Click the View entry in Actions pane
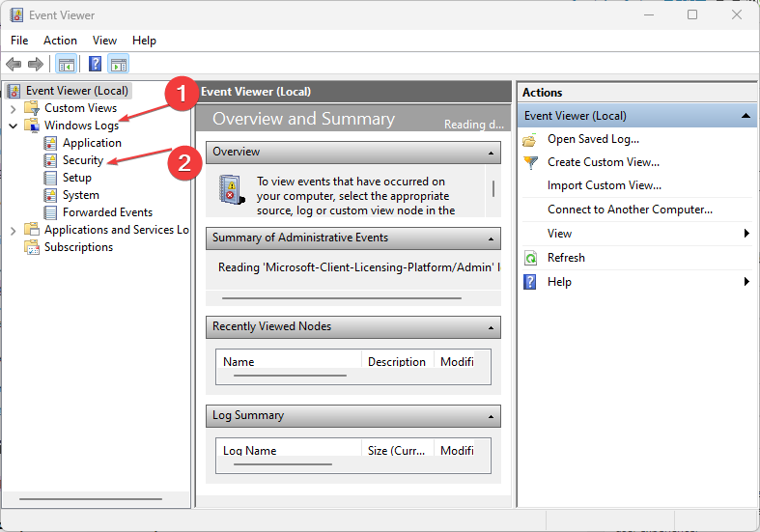 [x=559, y=234]
